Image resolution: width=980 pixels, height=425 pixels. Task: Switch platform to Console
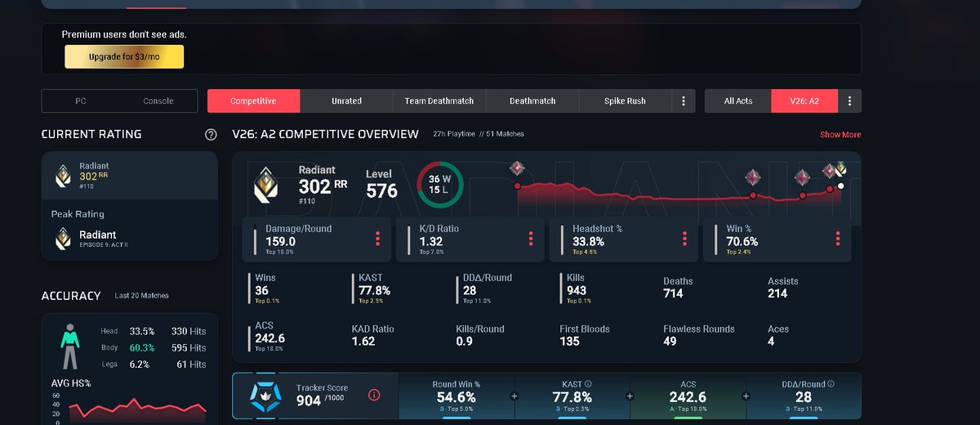click(158, 101)
